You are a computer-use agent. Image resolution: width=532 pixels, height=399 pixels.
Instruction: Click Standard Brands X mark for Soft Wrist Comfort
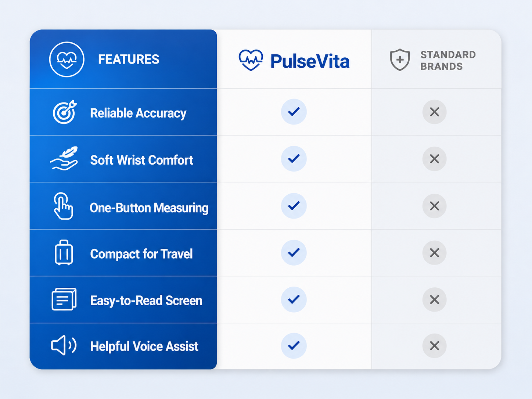pyautogui.click(x=435, y=159)
